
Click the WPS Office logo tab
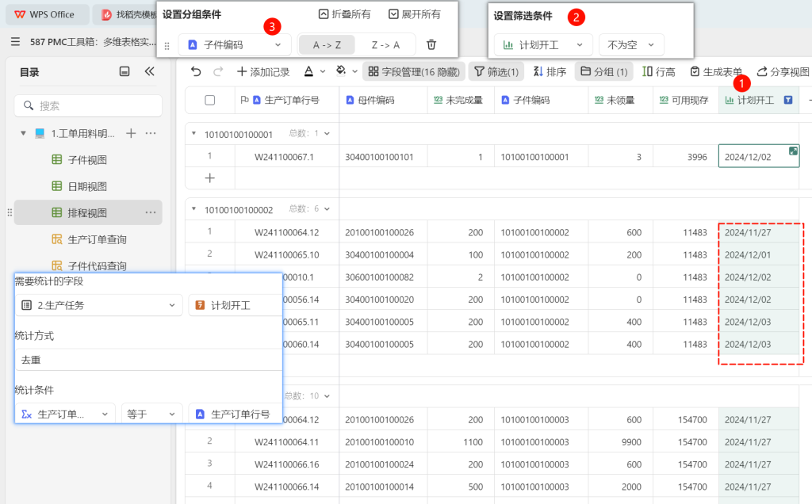tap(45, 14)
